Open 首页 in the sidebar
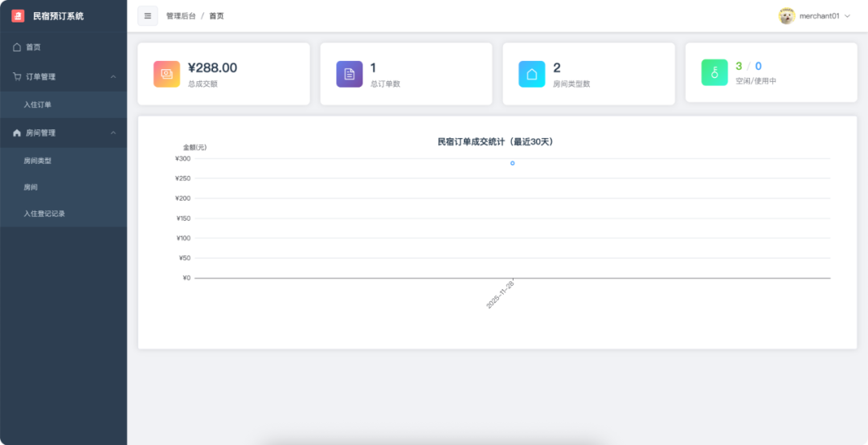This screenshot has height=445, width=868. [63, 47]
